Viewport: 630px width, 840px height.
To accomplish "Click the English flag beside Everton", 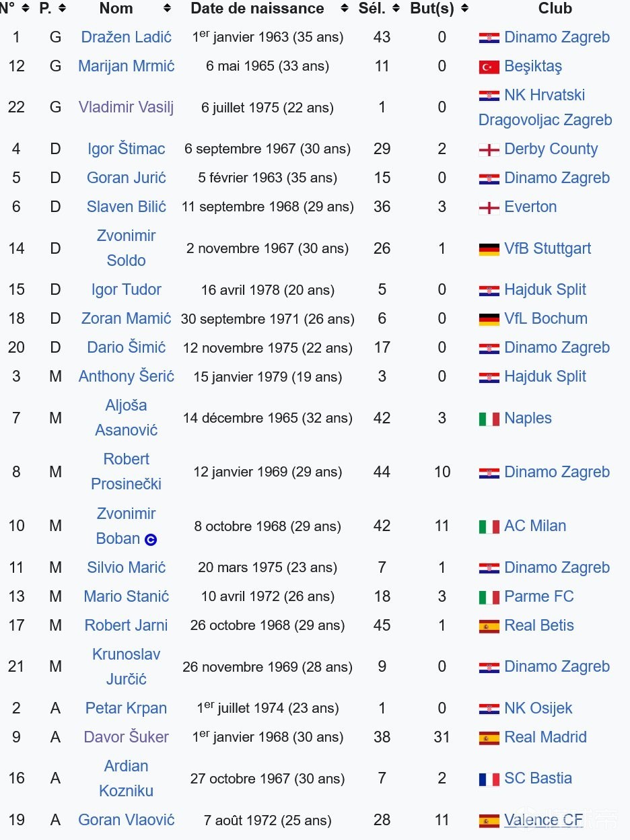I will (x=489, y=207).
